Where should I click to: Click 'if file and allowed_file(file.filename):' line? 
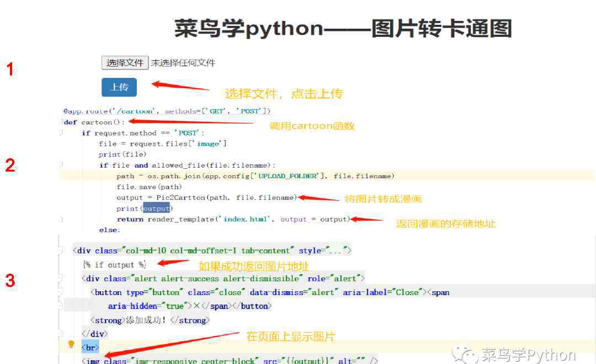pos(188,165)
